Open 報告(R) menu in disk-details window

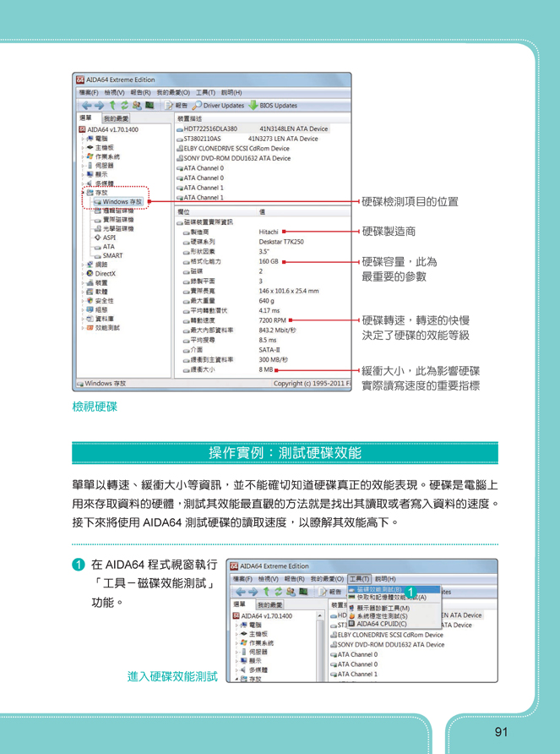pyautogui.click(x=140, y=92)
